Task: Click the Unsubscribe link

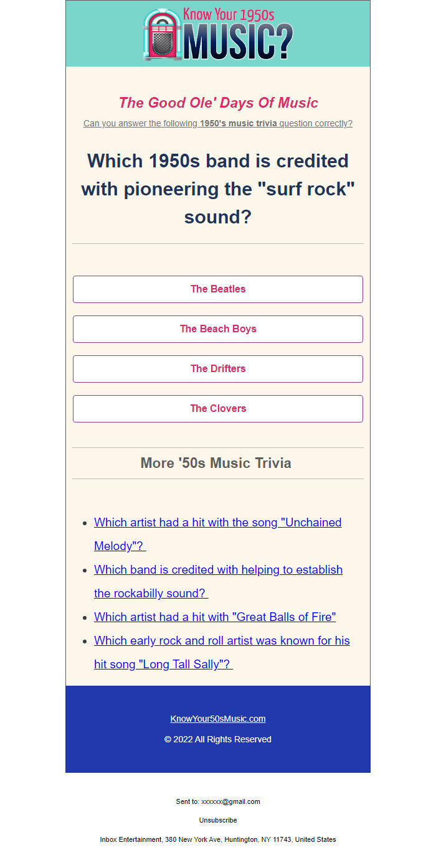Action: [x=218, y=820]
